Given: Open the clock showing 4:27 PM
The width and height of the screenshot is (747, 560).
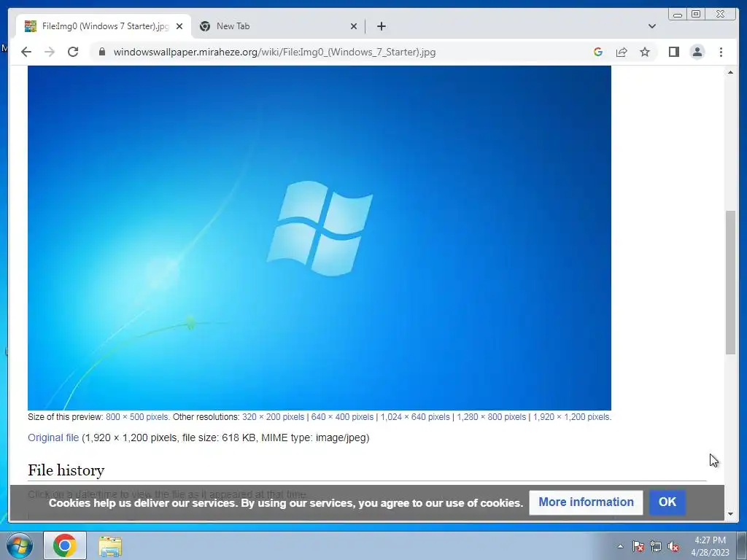Looking at the screenshot, I should (x=710, y=546).
